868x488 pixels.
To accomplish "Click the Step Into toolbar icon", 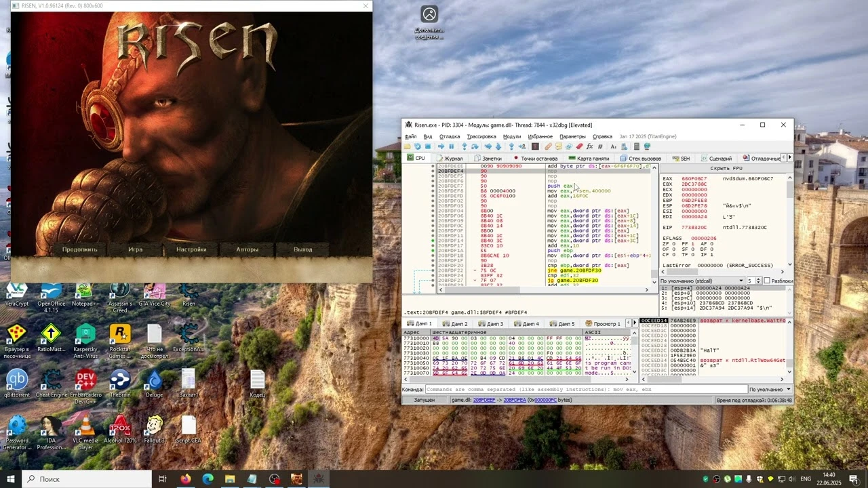I will click(464, 146).
